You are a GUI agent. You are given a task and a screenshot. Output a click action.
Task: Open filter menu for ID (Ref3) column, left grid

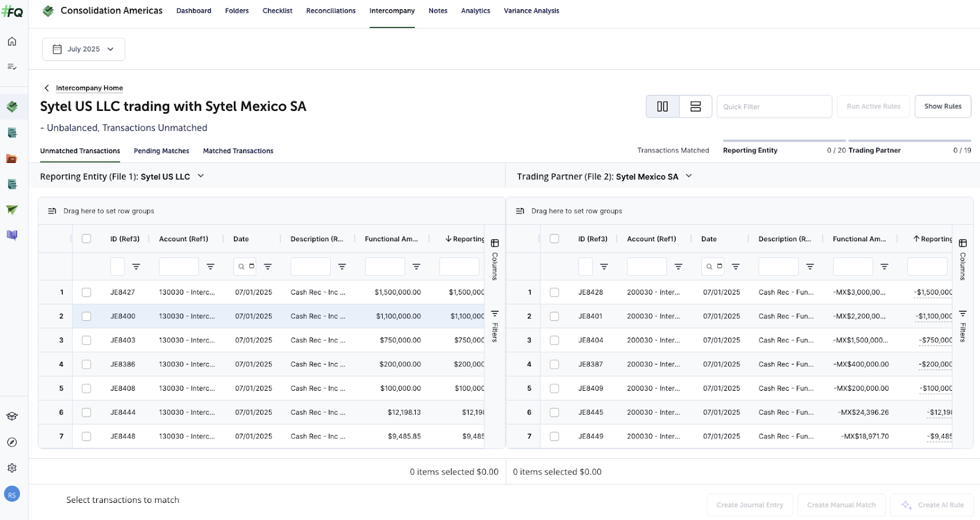tap(136, 266)
